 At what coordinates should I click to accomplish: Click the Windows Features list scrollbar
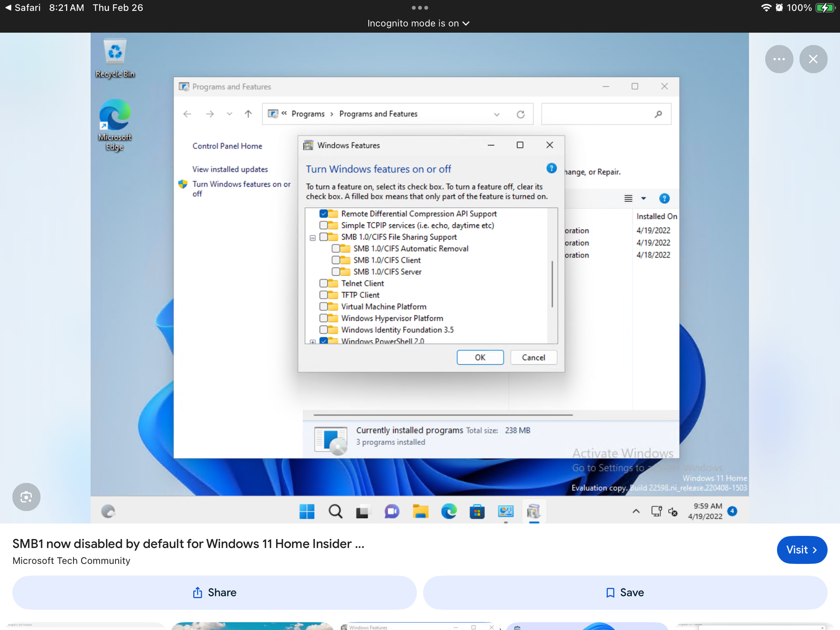pos(552,284)
